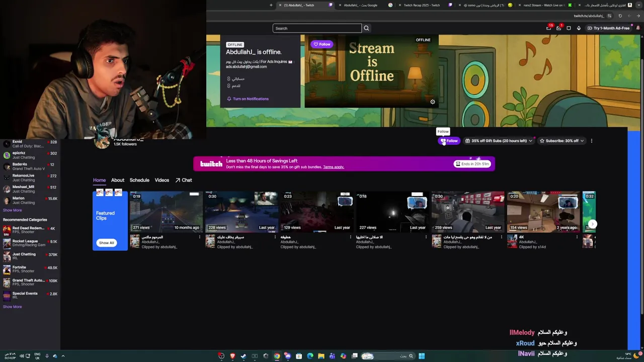Open the chat bubble icon in top nav

click(x=569, y=28)
